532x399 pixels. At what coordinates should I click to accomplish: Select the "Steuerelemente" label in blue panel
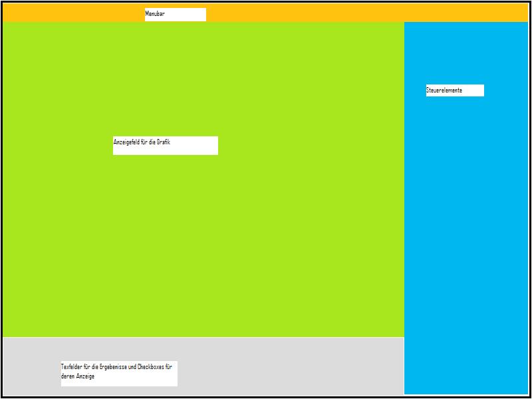coord(455,90)
